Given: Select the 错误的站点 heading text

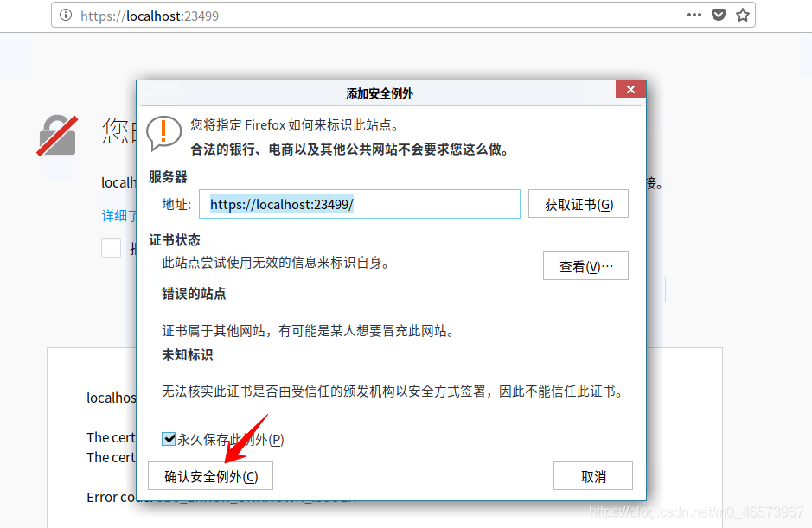Looking at the screenshot, I should [194, 294].
